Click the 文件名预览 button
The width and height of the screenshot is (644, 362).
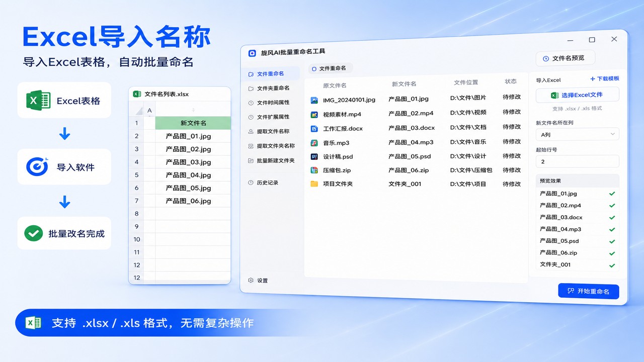(565, 58)
